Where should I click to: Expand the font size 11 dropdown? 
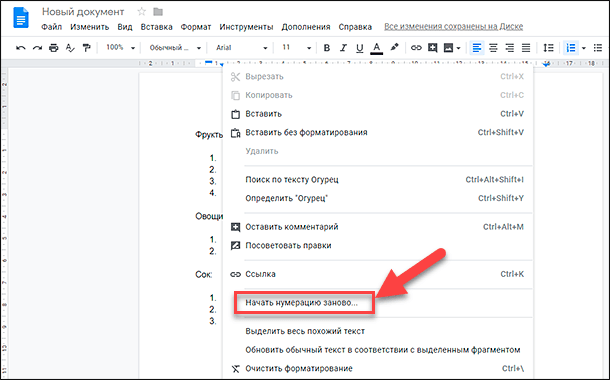click(296, 48)
